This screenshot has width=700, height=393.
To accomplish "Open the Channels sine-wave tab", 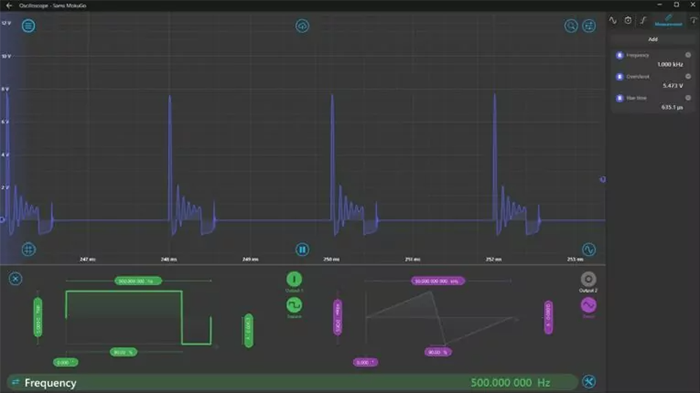I will point(612,21).
